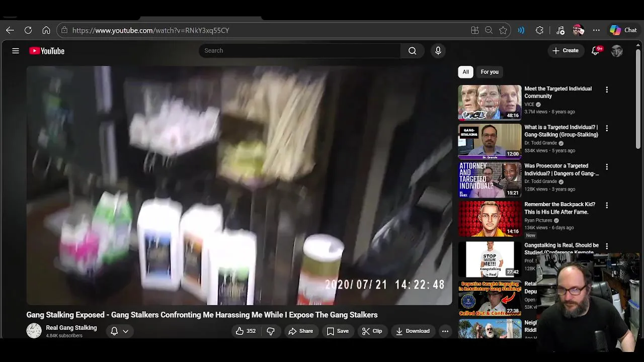This screenshot has width=644, height=362.
Task: Open Real Gang Stalking channel name
Action: (71, 328)
